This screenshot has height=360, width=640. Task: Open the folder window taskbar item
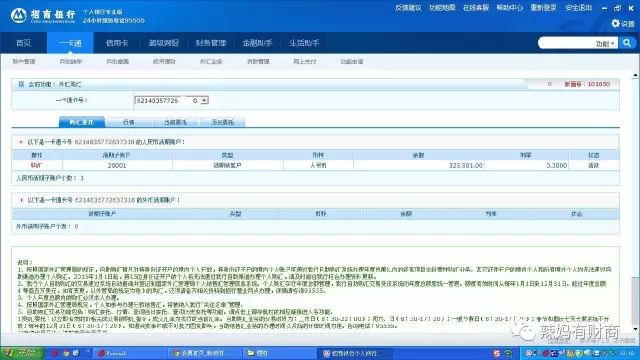pyautogui.click(x=280, y=353)
